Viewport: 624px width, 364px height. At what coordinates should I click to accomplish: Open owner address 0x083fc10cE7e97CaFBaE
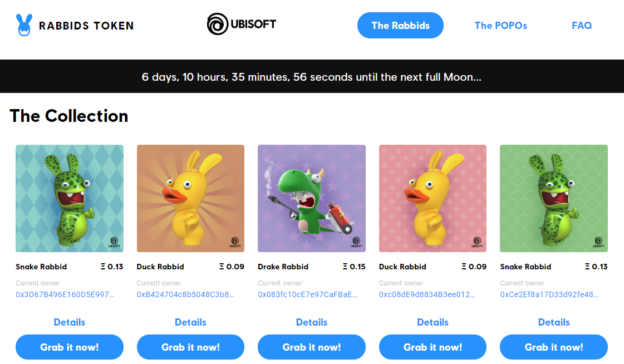pyautogui.click(x=308, y=294)
